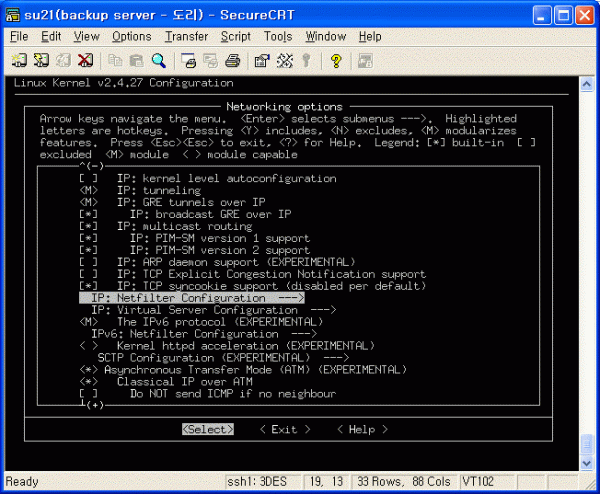Open the Edit menu

click(51, 36)
